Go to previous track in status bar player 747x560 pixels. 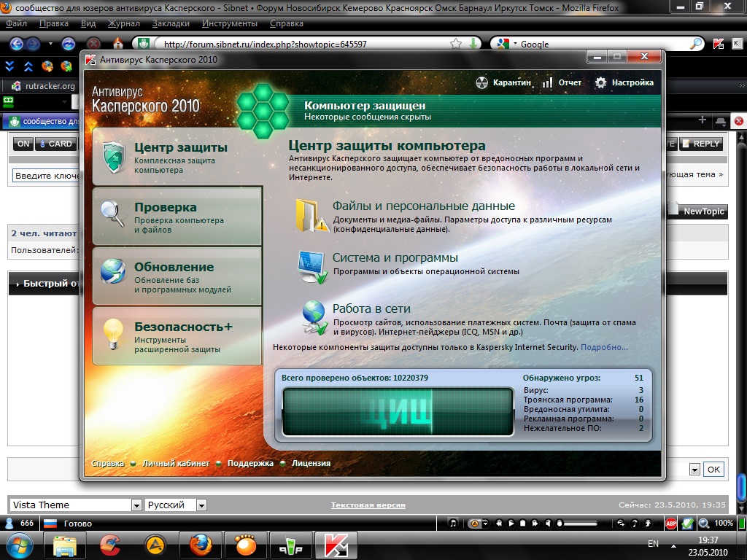click(x=499, y=524)
